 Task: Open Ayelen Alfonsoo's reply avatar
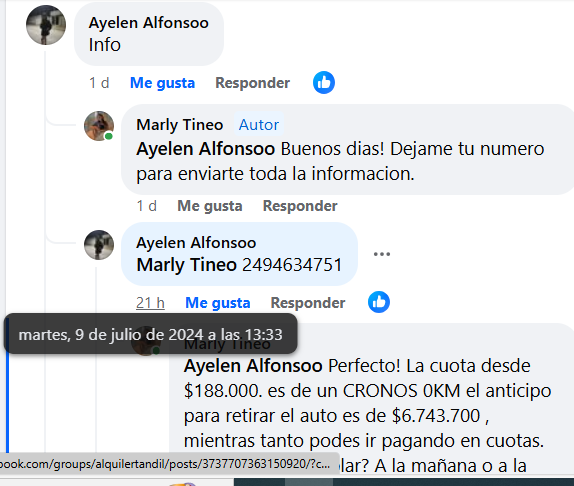click(99, 245)
